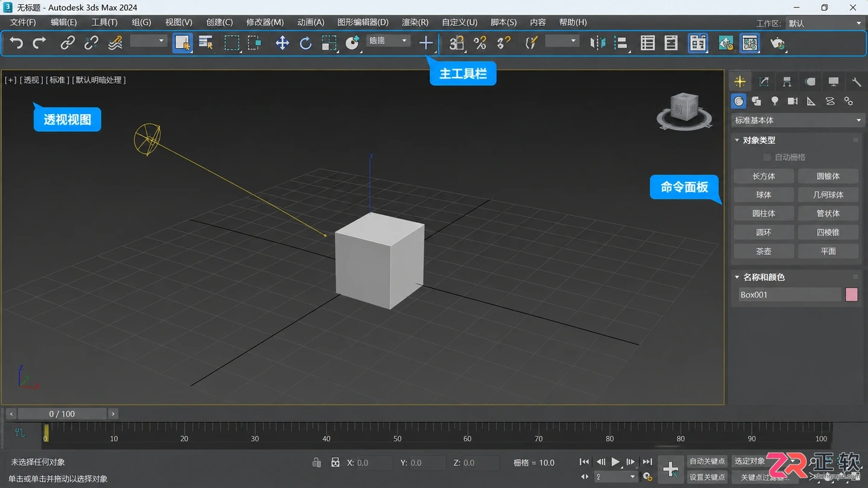Click the Redo arrow icon
868x488 pixels.
[39, 43]
